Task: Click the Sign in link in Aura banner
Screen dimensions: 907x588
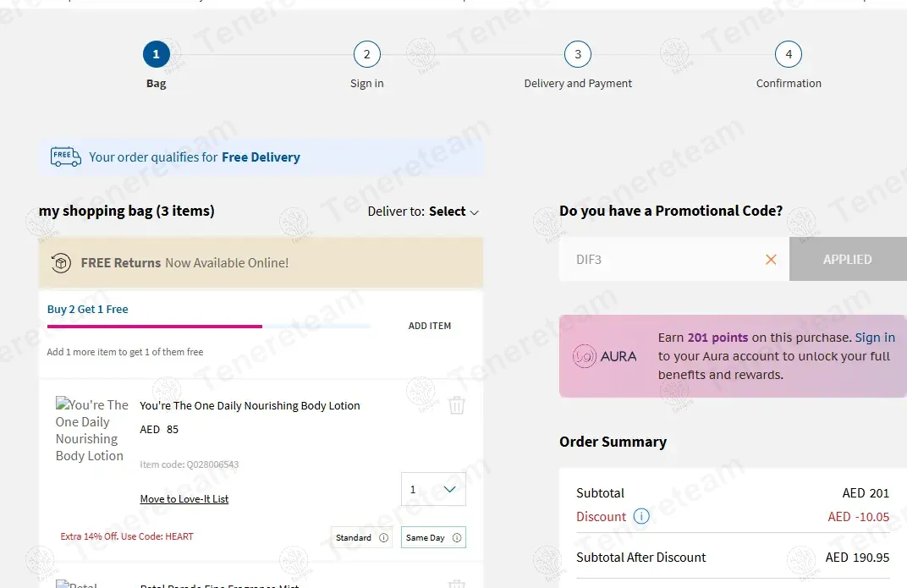Action: [875, 338]
